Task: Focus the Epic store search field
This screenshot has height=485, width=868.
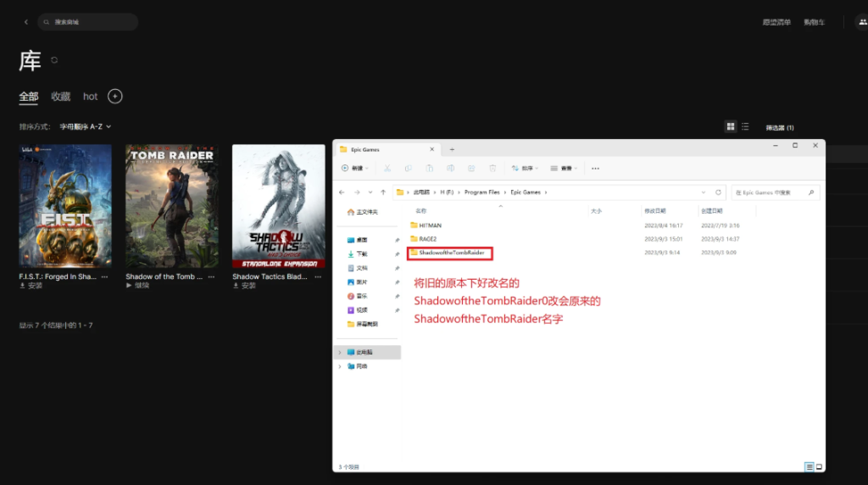Action: [88, 22]
